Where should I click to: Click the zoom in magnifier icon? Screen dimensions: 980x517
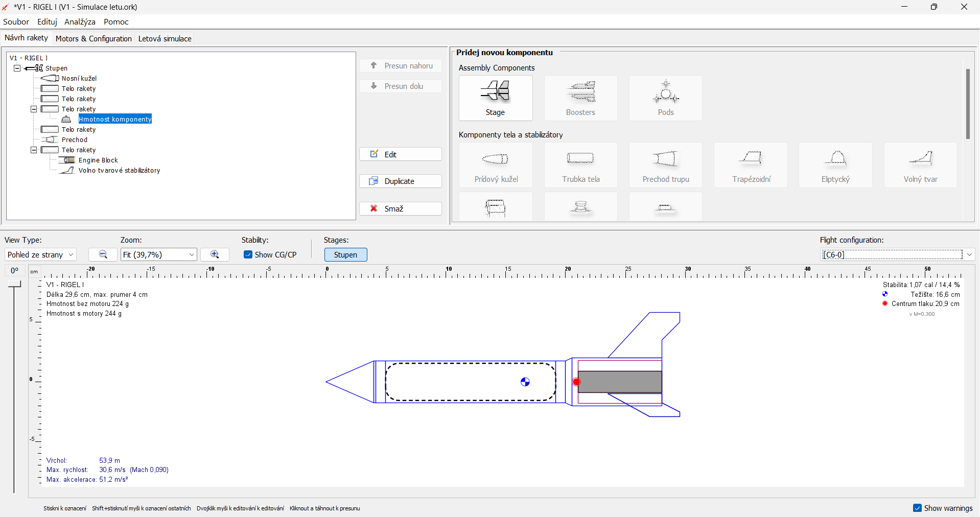[x=215, y=254]
